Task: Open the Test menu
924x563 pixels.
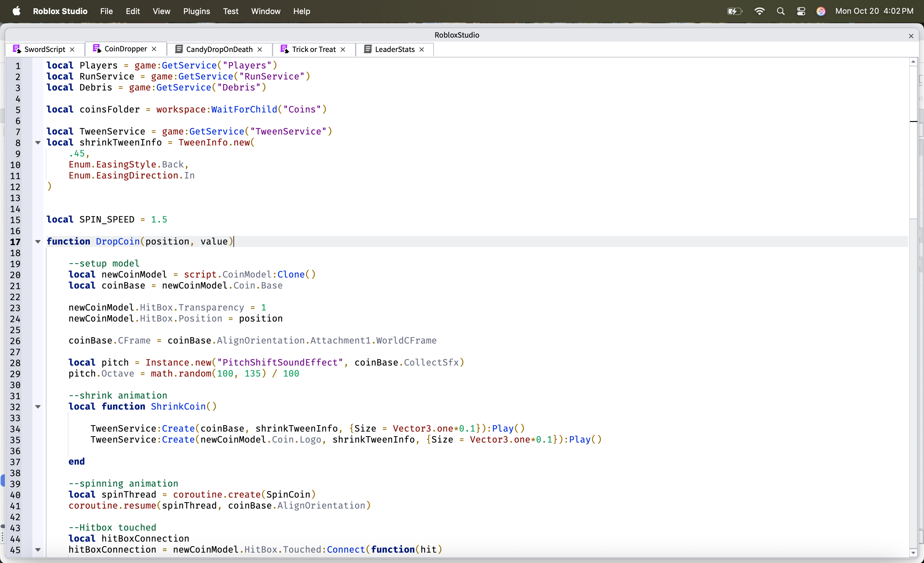Action: pyautogui.click(x=231, y=11)
